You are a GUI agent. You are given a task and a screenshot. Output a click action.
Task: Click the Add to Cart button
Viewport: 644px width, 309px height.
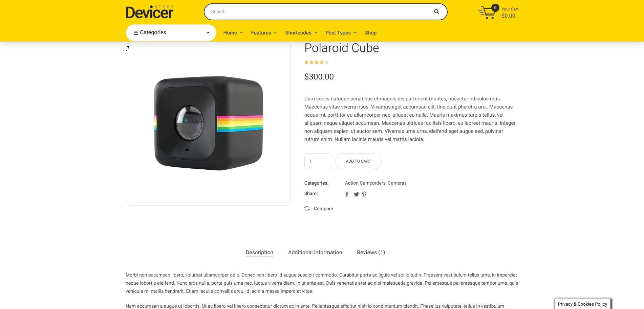pos(358,161)
